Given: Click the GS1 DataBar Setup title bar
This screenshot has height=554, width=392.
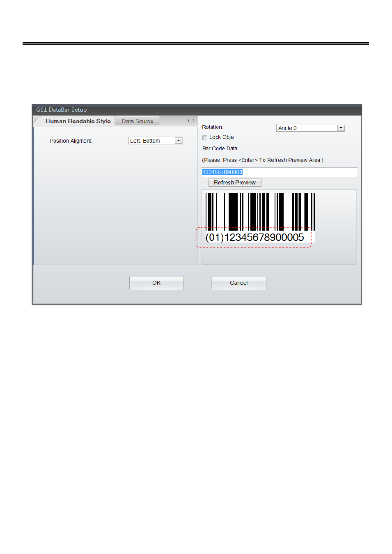Looking at the screenshot, I should click(x=197, y=110).
